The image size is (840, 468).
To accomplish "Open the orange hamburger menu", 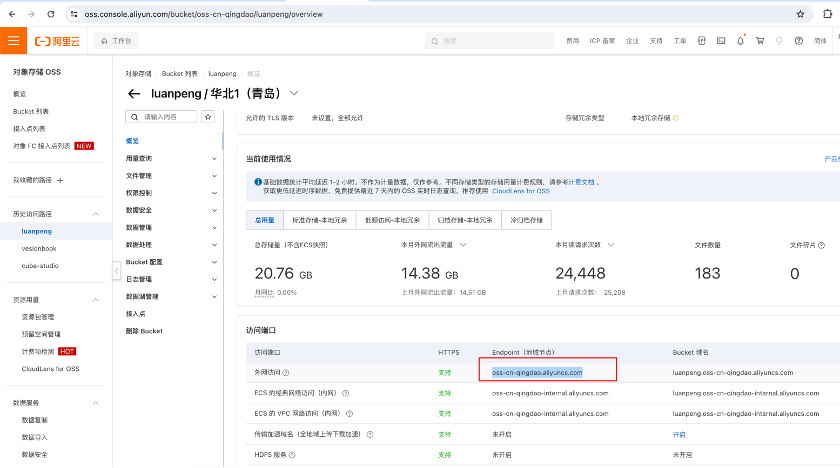I will 13,41.
